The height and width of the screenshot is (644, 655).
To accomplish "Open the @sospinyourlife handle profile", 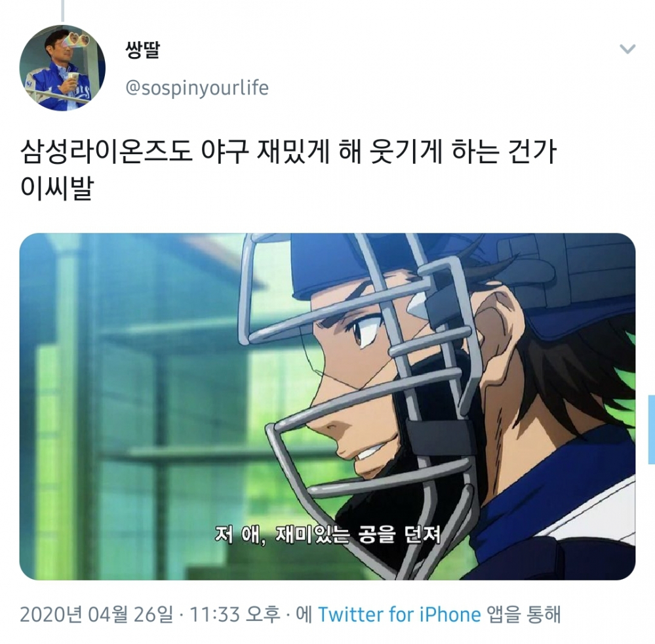I will [197, 88].
